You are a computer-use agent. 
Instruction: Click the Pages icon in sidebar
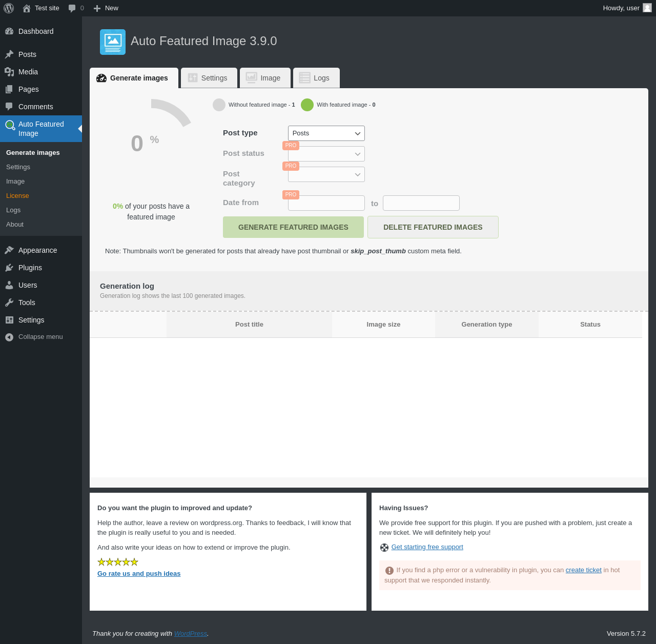click(9, 89)
